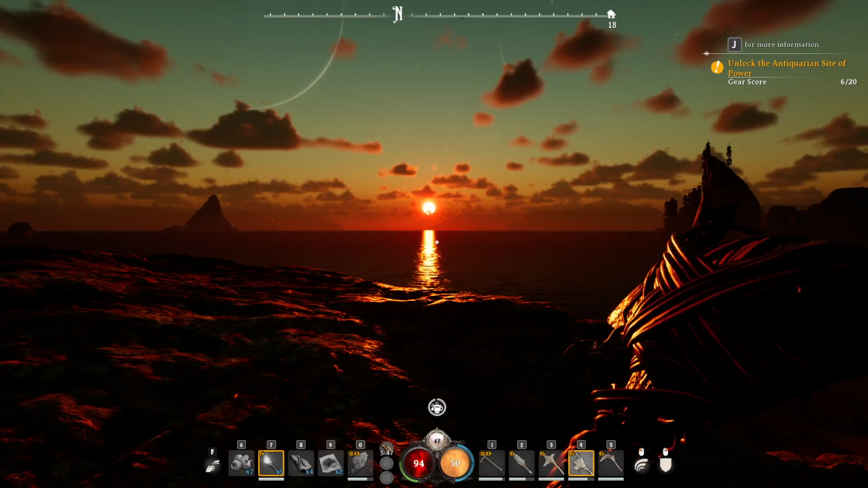
Task: Click the ore chunk in slot 8
Action: [x=301, y=463]
